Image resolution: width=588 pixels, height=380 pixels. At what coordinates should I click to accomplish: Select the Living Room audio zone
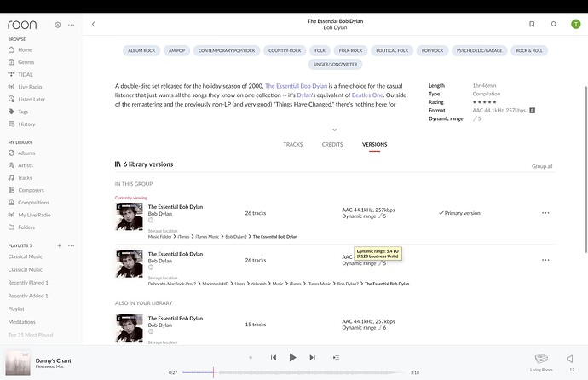tap(541, 362)
